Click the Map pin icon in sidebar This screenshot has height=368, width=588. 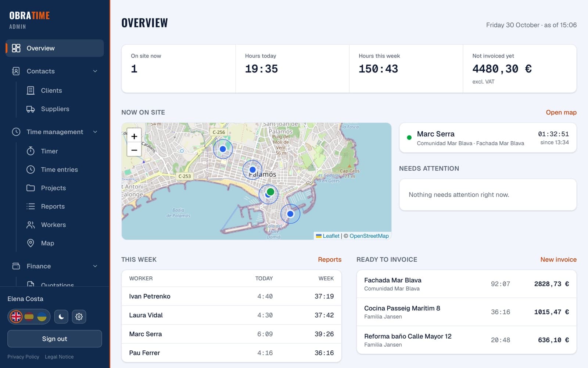[31, 243]
